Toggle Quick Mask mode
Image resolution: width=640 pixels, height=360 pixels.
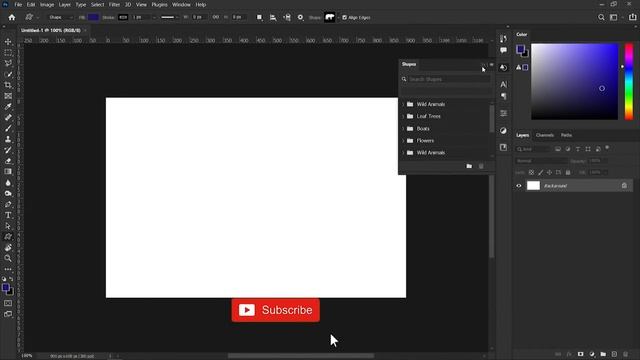tap(8, 303)
